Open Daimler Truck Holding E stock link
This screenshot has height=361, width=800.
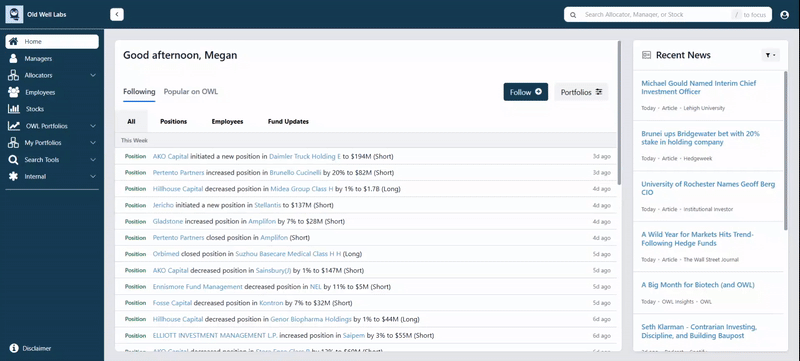[305, 157]
